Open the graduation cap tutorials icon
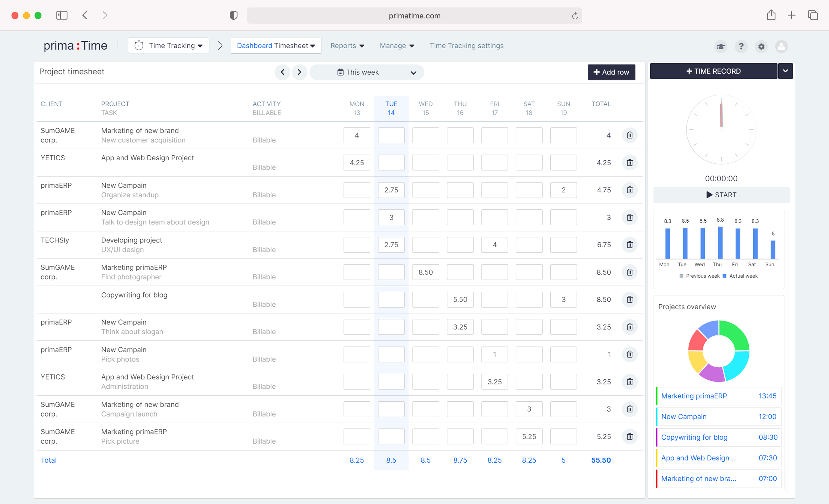The height and width of the screenshot is (504, 829). point(721,46)
